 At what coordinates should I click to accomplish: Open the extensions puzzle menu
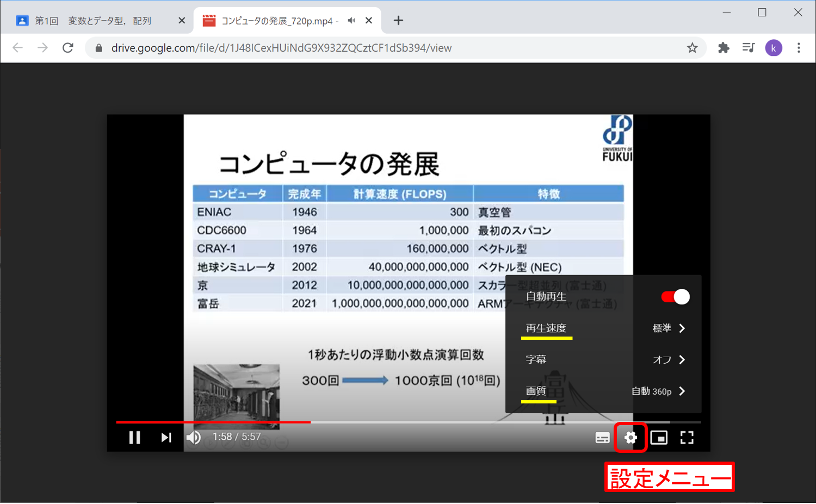click(x=724, y=48)
